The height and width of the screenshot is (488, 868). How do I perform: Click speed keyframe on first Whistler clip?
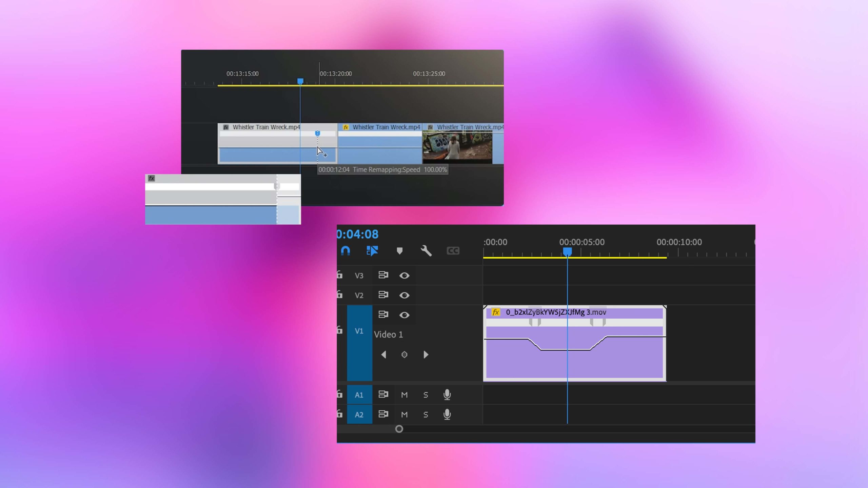click(317, 133)
